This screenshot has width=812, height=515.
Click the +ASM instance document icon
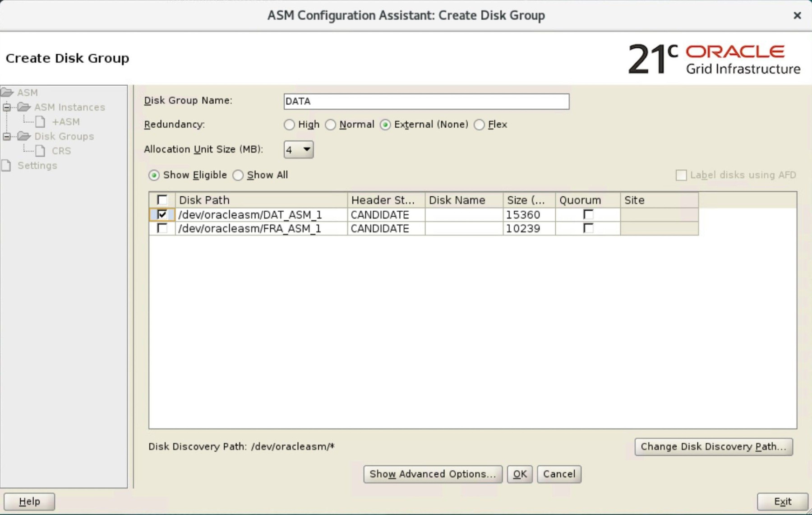[x=40, y=122]
